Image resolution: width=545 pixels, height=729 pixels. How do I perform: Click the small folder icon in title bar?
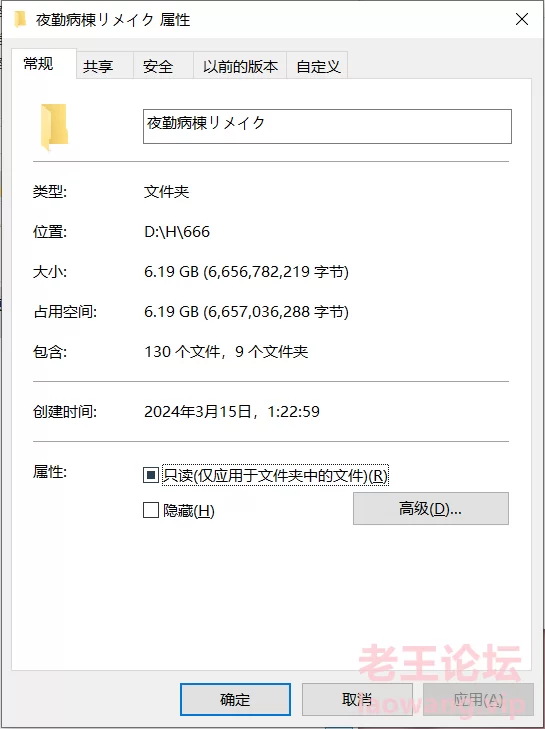[x=20, y=19]
